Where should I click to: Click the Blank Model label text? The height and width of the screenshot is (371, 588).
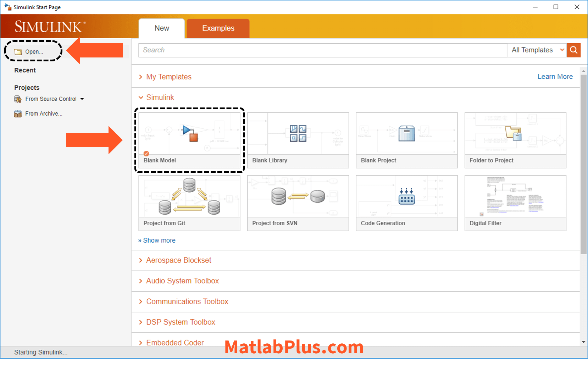(160, 160)
